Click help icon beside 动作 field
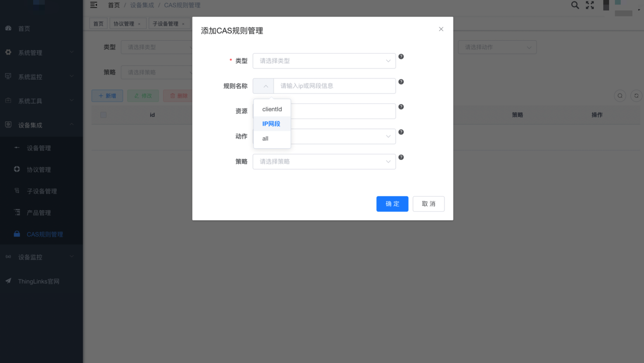 401,132
